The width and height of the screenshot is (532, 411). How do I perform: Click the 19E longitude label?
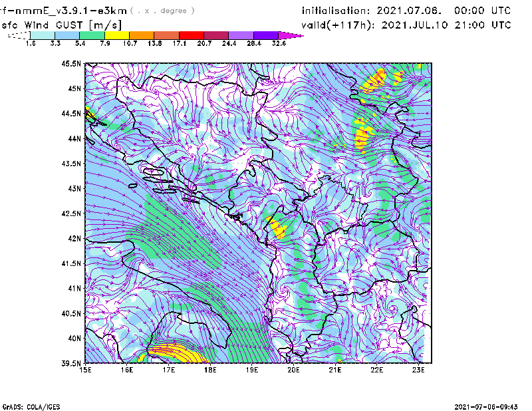coord(252,370)
